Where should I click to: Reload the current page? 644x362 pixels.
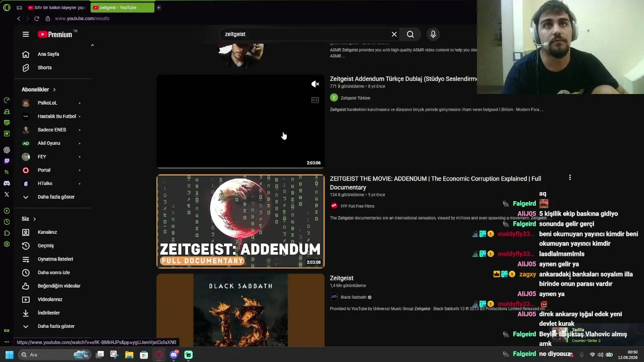pos(37,19)
